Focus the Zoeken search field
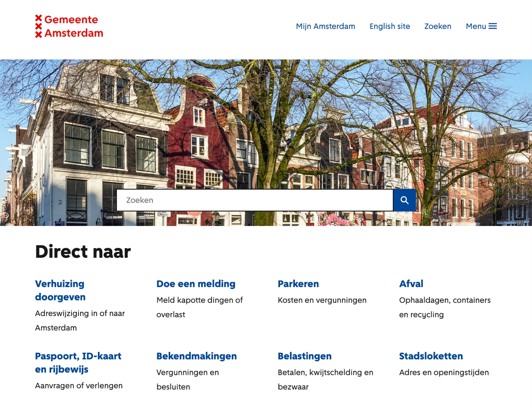The height and width of the screenshot is (411, 532). tap(255, 200)
